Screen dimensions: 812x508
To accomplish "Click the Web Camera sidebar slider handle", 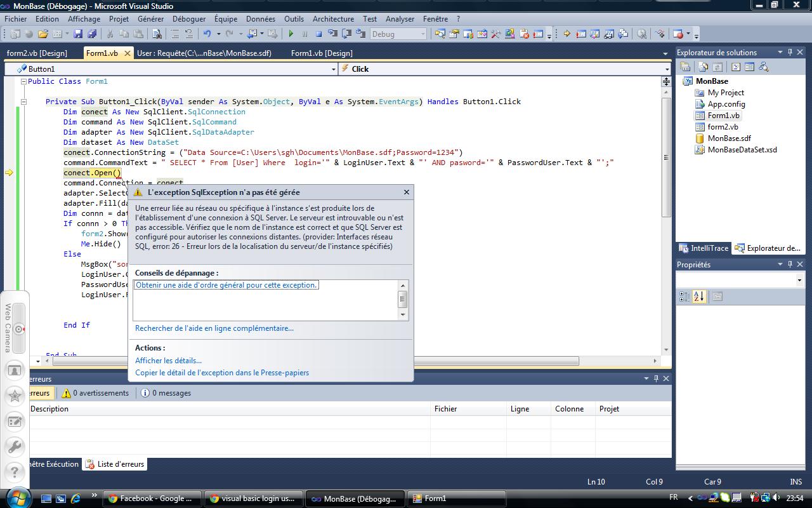I will 19,329.
